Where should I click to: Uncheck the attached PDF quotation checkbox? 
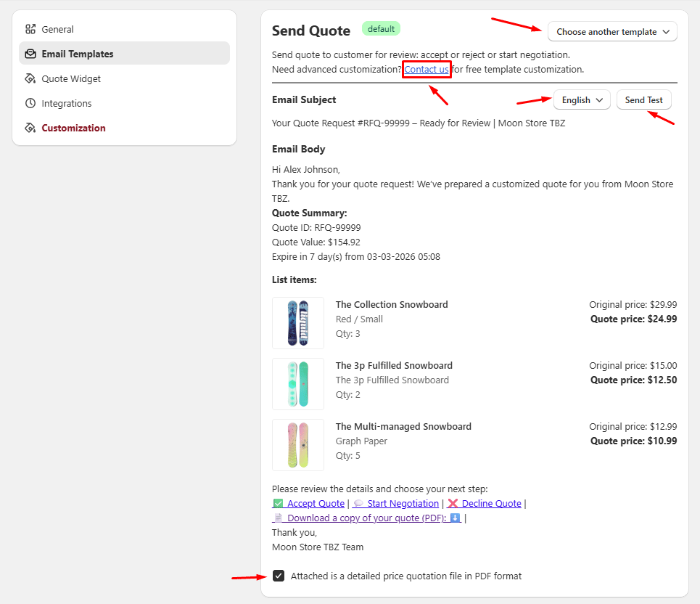(x=279, y=576)
